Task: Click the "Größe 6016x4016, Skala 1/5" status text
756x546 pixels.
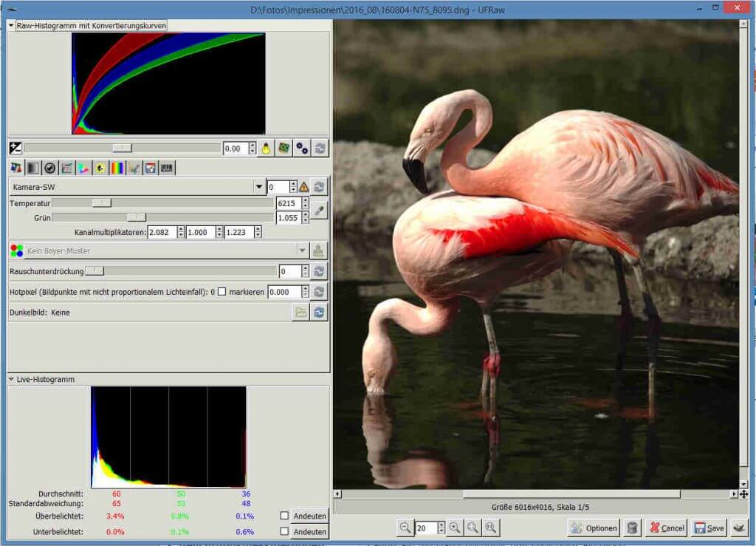Action: click(x=540, y=507)
